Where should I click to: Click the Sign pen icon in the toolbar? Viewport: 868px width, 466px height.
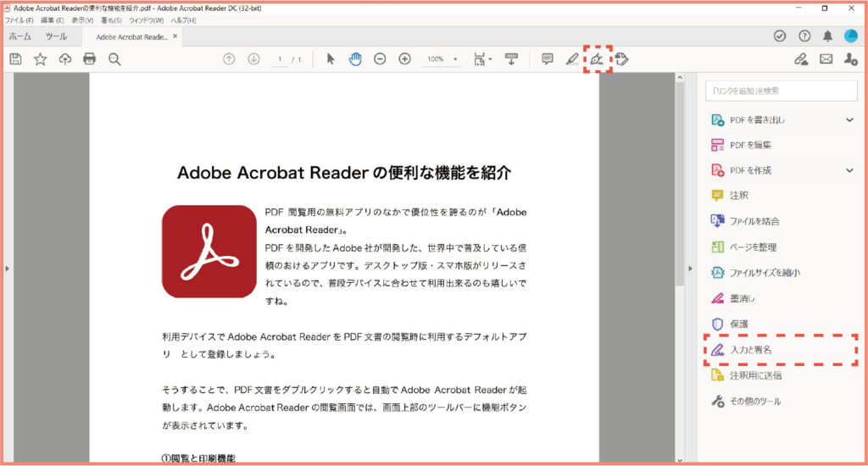[x=597, y=59]
